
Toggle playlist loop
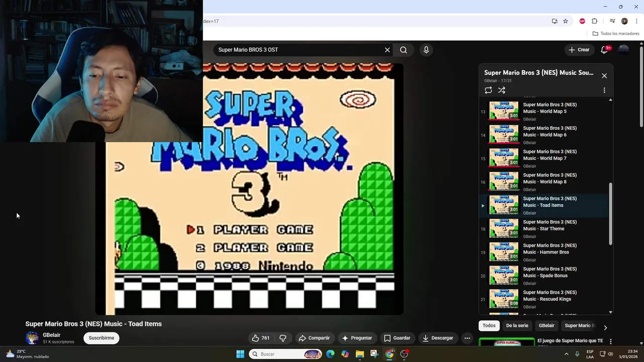tap(488, 90)
